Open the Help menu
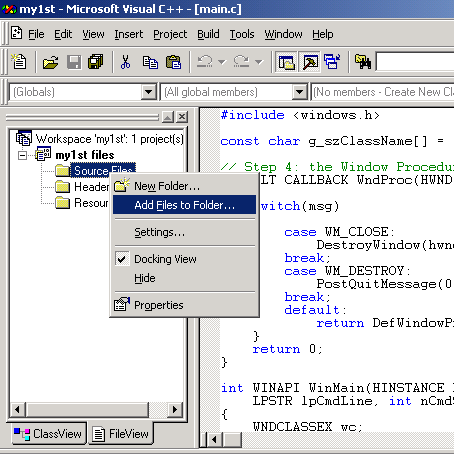The height and width of the screenshot is (454, 454). [323, 34]
